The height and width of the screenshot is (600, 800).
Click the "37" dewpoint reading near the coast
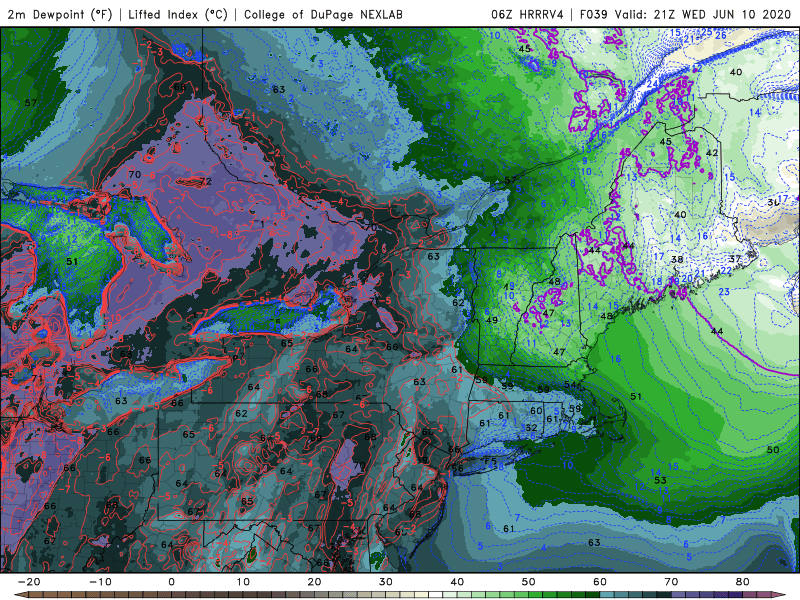tap(735, 259)
